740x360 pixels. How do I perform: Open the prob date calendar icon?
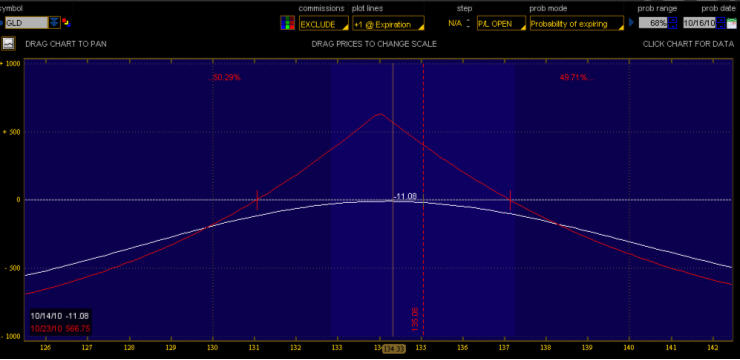pos(732,23)
